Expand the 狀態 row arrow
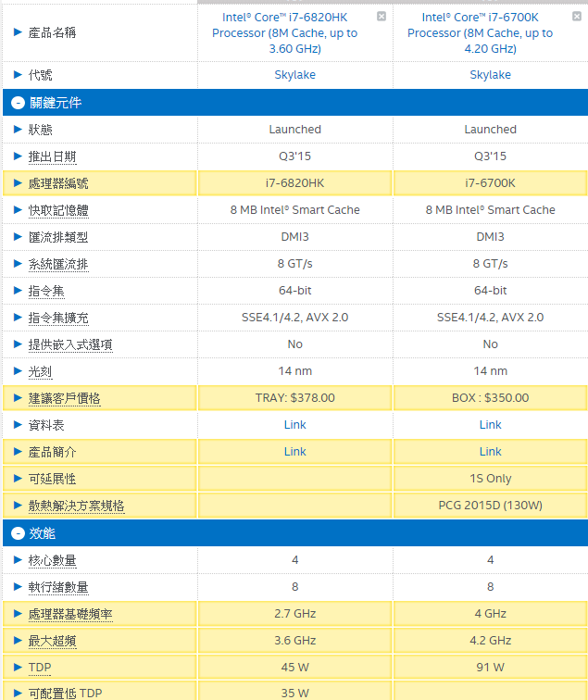The image size is (588, 700). (x=18, y=130)
